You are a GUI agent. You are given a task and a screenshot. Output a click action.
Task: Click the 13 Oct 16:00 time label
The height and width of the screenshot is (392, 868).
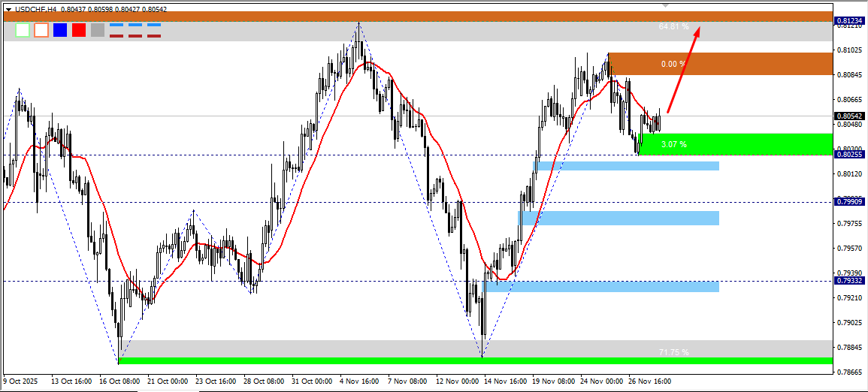click(70, 381)
